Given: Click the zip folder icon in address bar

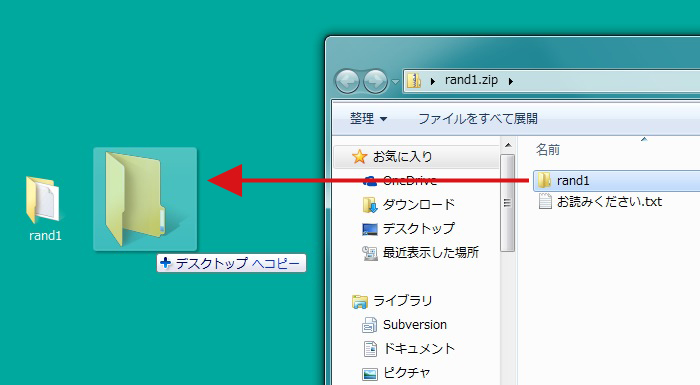Looking at the screenshot, I should [414, 81].
